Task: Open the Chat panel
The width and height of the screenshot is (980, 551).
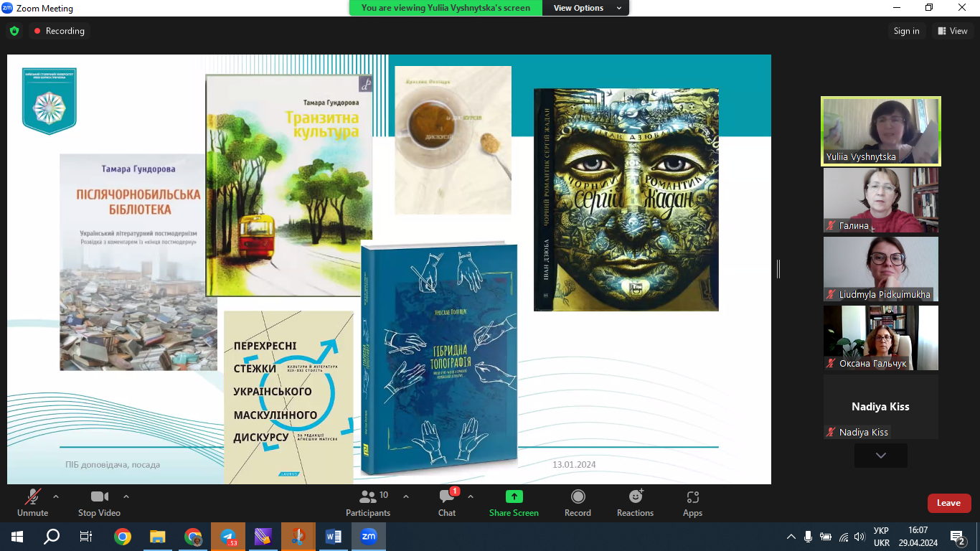Action: [x=447, y=502]
